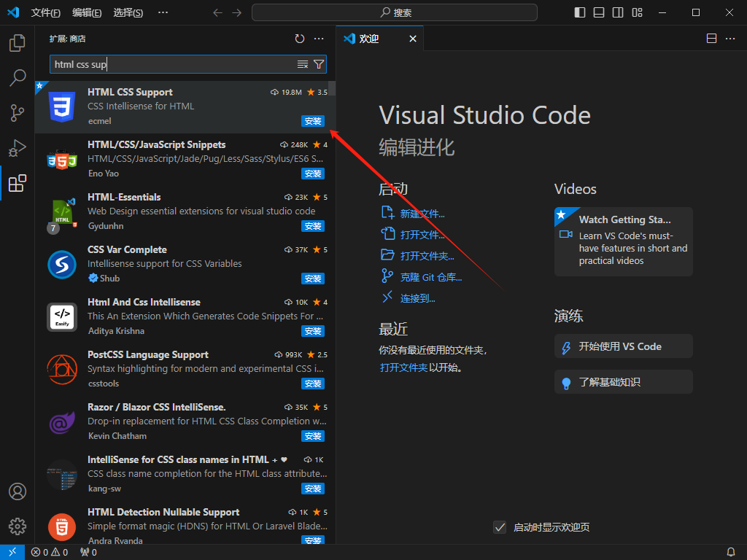Screen dimensions: 747x560
Task: Click 克隆 Git 仓库... link
Action: [x=431, y=277]
